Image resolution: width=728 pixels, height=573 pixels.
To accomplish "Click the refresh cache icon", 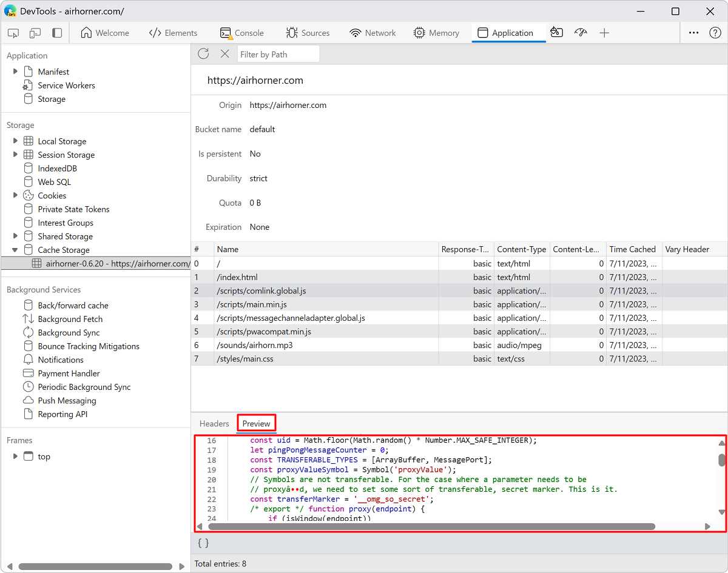I will coord(203,54).
